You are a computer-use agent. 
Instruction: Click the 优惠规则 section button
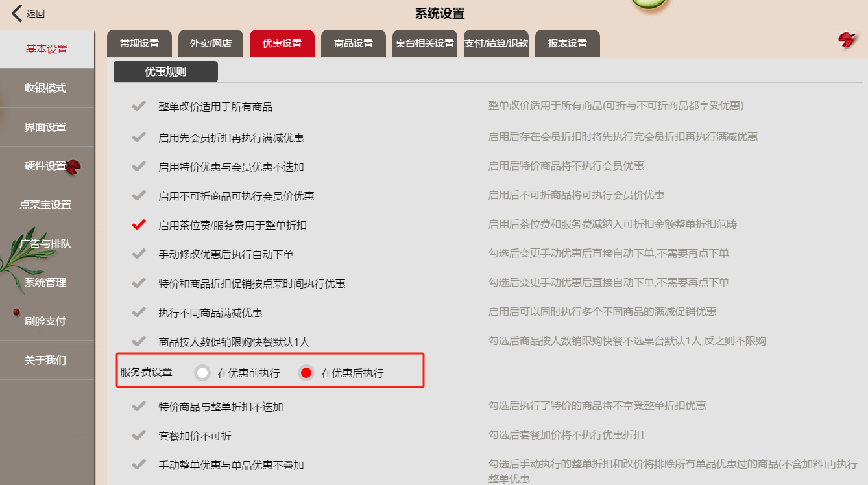pos(165,72)
